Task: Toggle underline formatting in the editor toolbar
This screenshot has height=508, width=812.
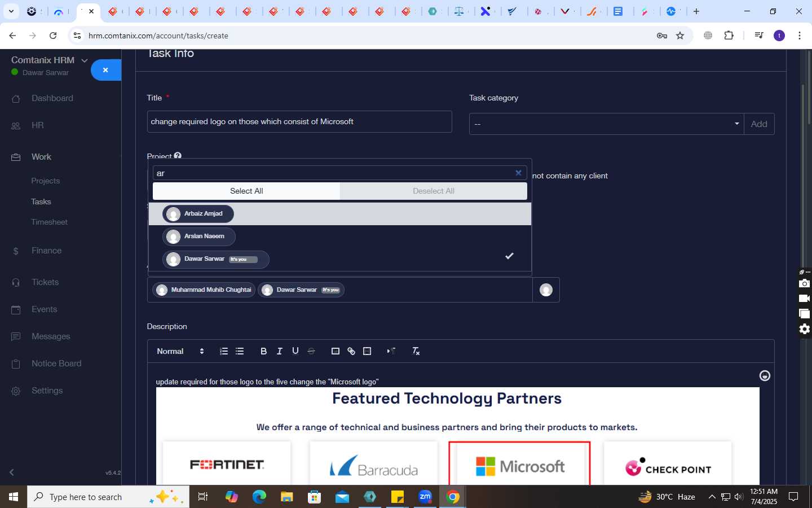Action: pyautogui.click(x=295, y=351)
